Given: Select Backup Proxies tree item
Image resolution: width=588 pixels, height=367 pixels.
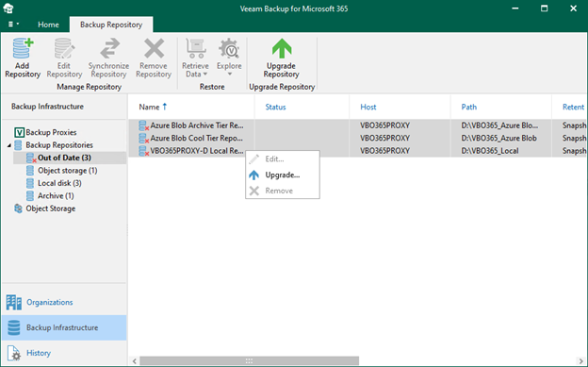Looking at the screenshot, I should click(51, 132).
